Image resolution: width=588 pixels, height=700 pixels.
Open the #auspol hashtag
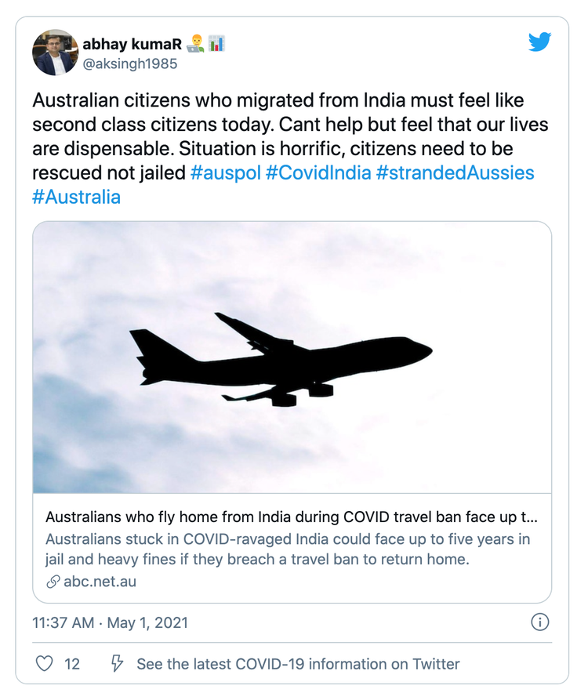coord(225,172)
